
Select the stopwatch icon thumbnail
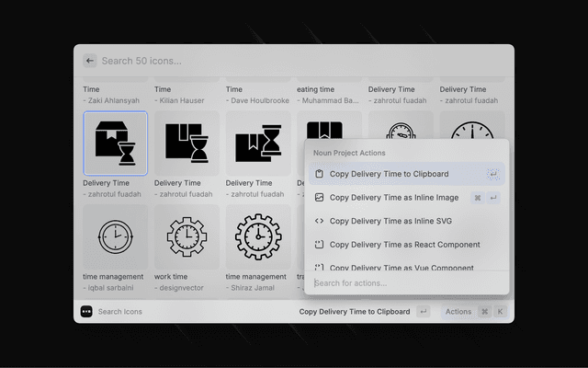(401, 127)
